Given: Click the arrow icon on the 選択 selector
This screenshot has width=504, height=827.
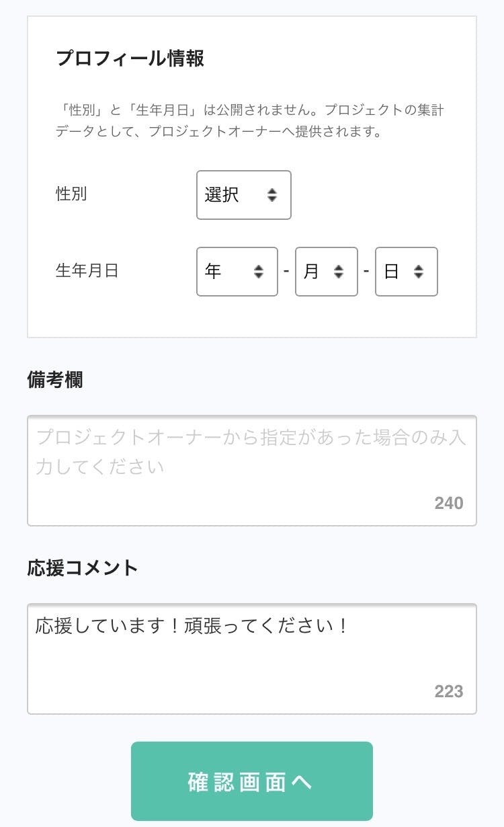Looking at the screenshot, I should pyautogui.click(x=272, y=195).
